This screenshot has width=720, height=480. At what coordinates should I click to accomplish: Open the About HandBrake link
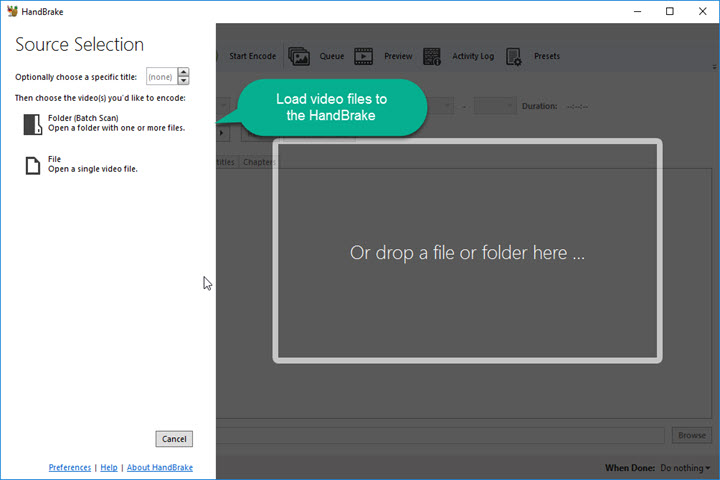(159, 467)
